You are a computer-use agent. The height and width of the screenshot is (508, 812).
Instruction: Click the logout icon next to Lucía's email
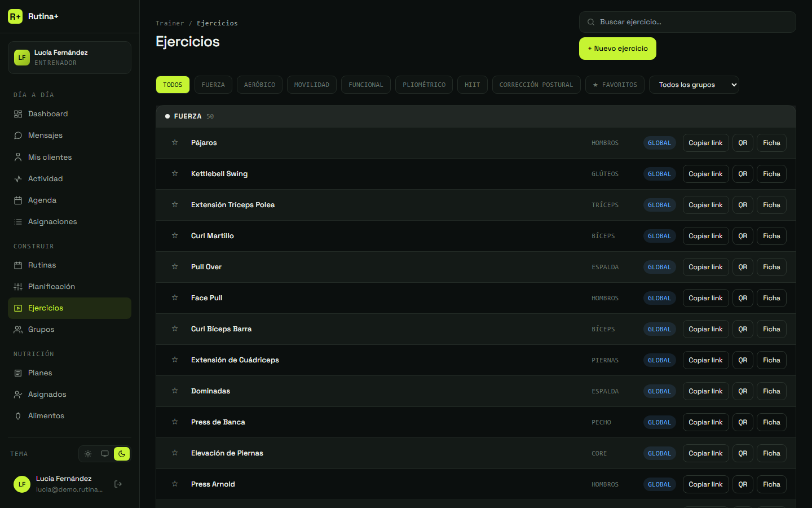coord(118,484)
